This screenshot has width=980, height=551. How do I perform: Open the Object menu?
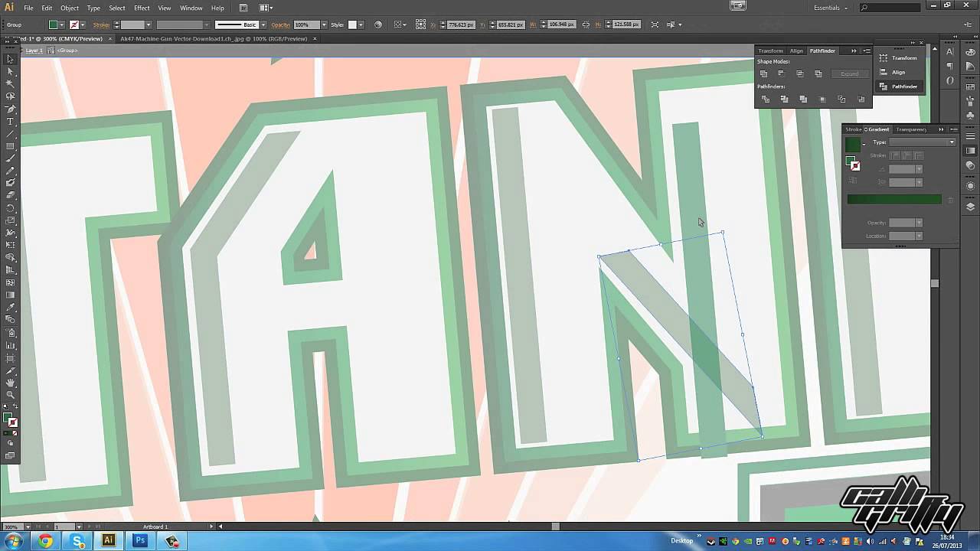point(70,8)
